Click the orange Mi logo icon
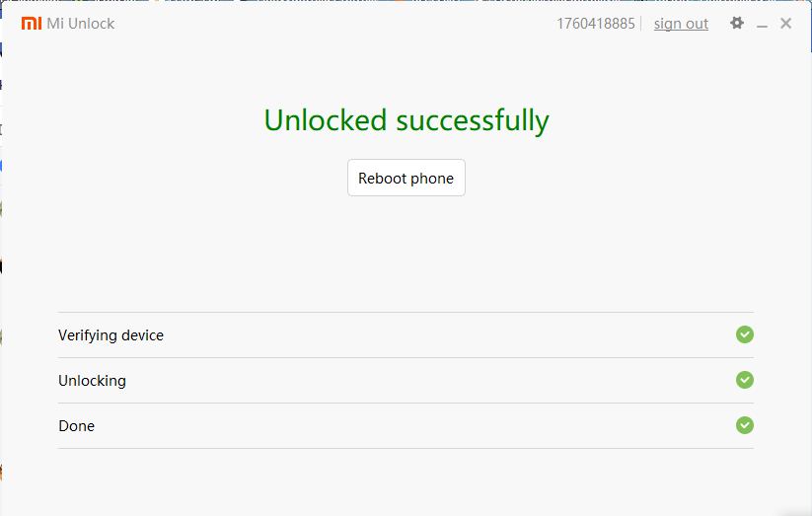Image resolution: width=812 pixels, height=516 pixels. (31, 24)
